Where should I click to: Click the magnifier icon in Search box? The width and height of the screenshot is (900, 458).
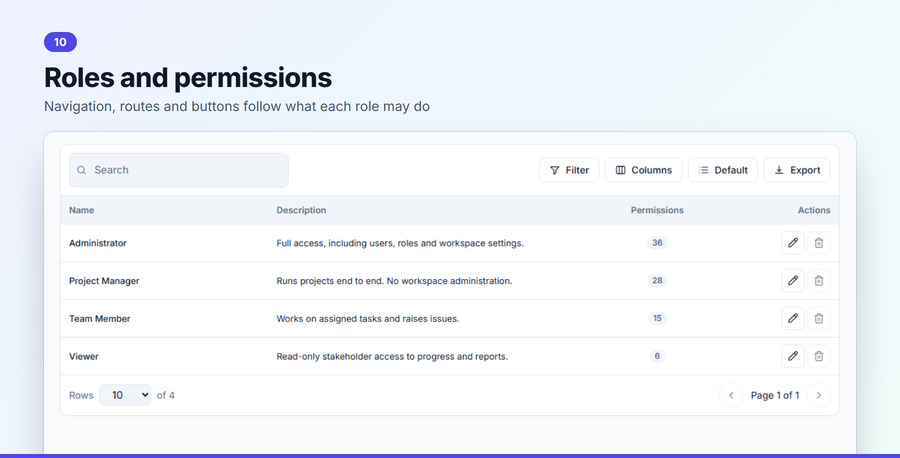coord(82,170)
